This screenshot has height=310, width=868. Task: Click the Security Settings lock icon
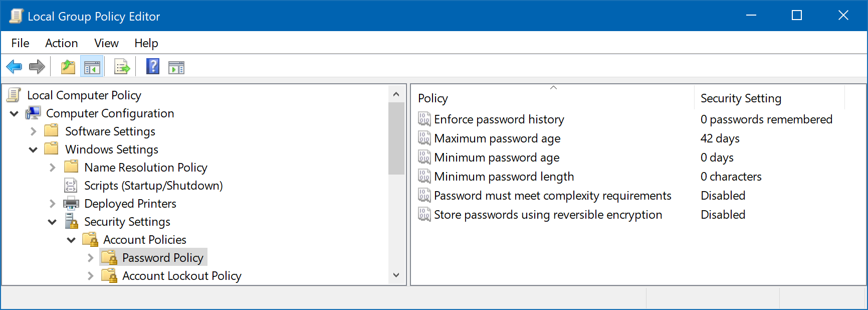coord(71,221)
